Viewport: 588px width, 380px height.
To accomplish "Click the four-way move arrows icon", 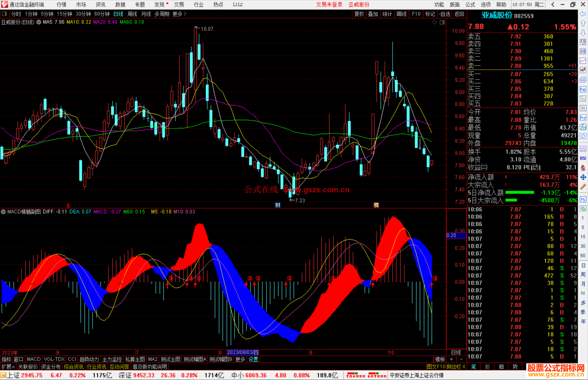I will pos(583,177).
